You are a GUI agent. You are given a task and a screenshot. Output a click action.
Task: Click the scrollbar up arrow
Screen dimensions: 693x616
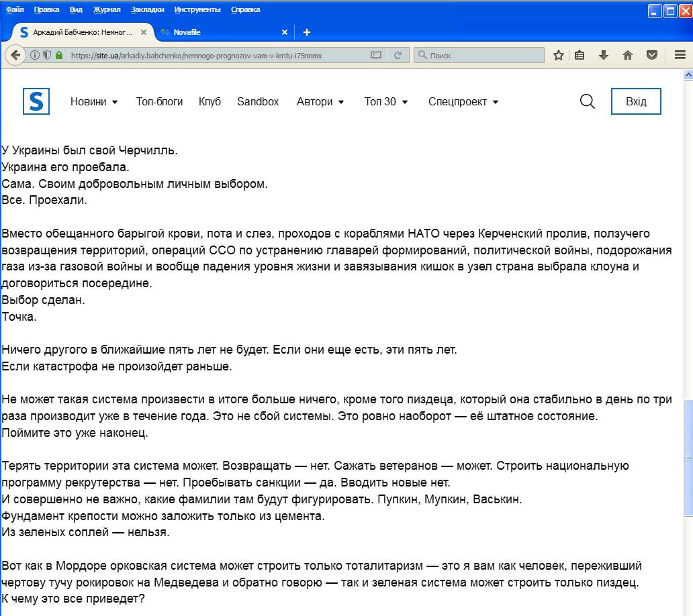(x=688, y=75)
